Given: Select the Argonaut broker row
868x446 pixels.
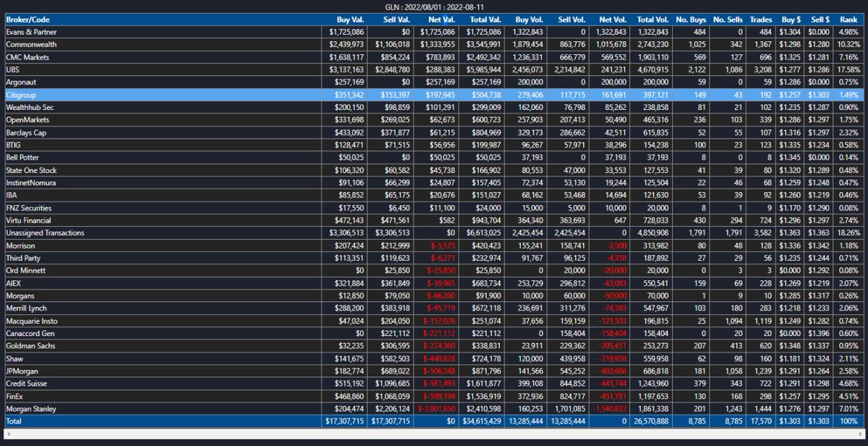Looking at the screenshot, I should coord(433,82).
